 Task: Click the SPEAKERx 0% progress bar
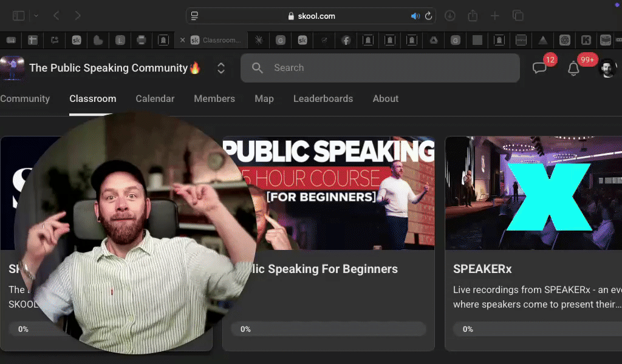point(538,329)
